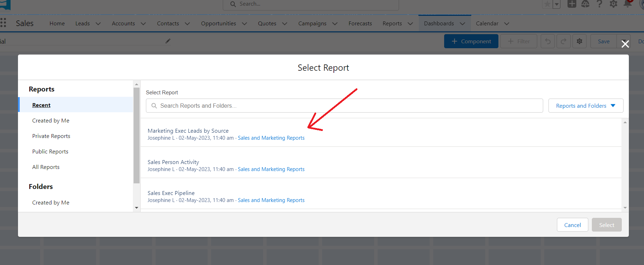
Task: Close the Select Report dialog with X
Action: [625, 44]
